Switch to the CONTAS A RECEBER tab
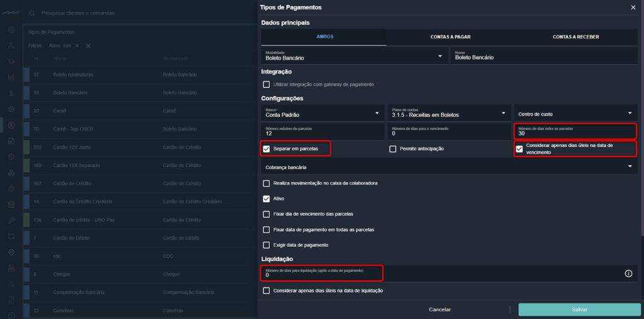The width and height of the screenshot is (644, 319). (575, 37)
